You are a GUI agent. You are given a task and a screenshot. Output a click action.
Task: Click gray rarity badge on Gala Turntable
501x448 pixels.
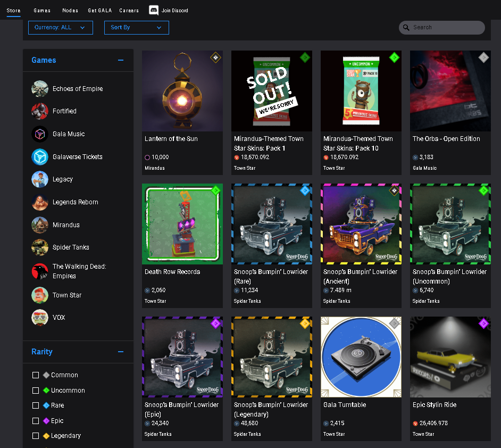pos(394,323)
